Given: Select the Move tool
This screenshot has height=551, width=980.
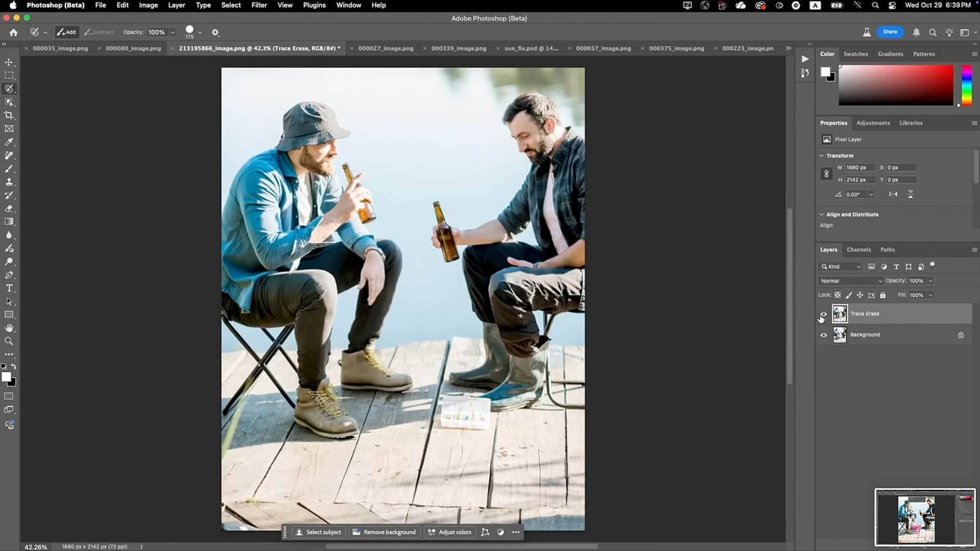Looking at the screenshot, I should click(x=9, y=62).
